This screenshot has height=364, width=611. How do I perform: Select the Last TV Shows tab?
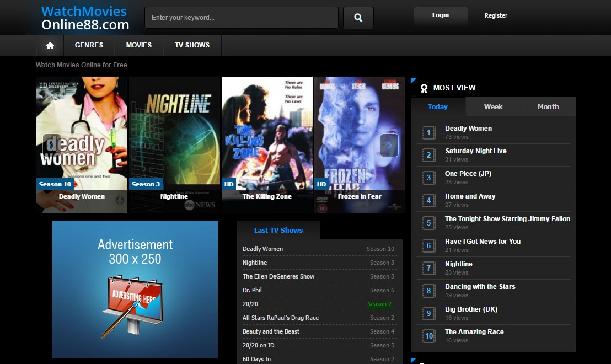coord(278,231)
